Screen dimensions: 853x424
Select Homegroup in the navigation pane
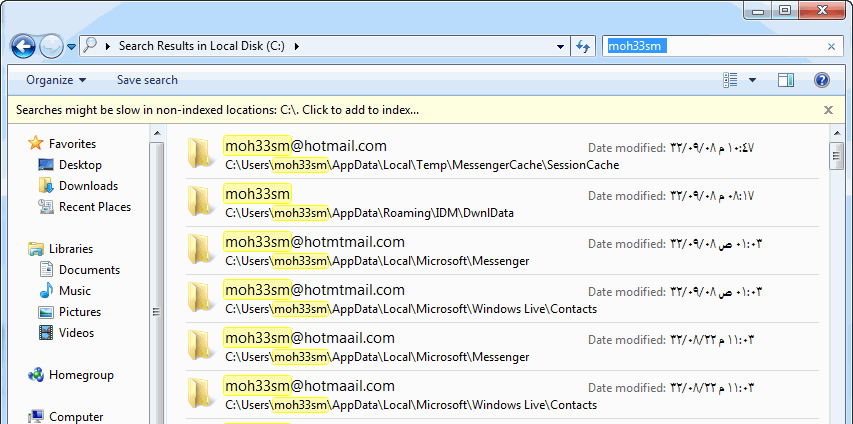pyautogui.click(x=81, y=375)
